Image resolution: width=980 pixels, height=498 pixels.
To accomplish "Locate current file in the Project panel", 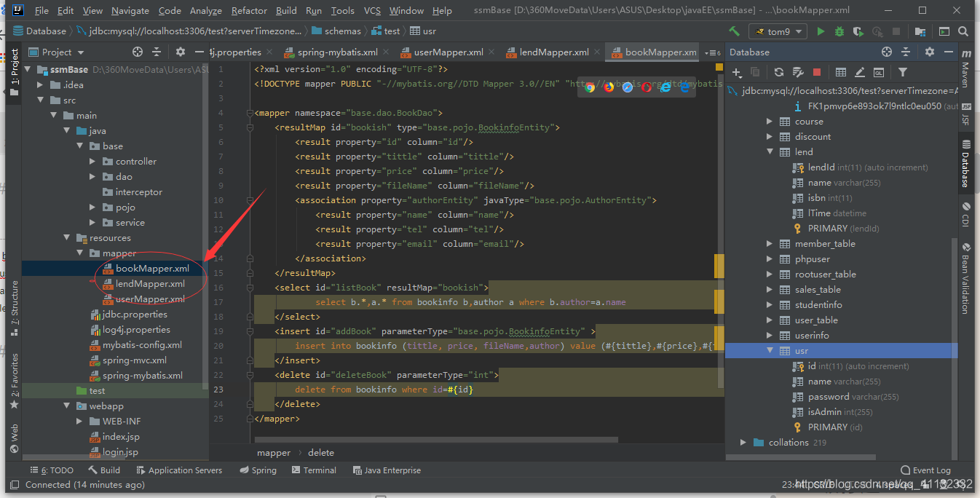I will tap(138, 52).
